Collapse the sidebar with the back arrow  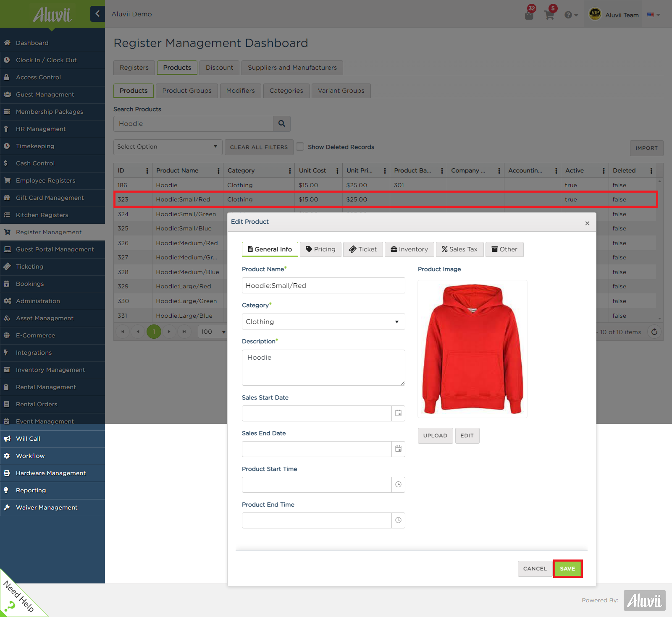97,14
